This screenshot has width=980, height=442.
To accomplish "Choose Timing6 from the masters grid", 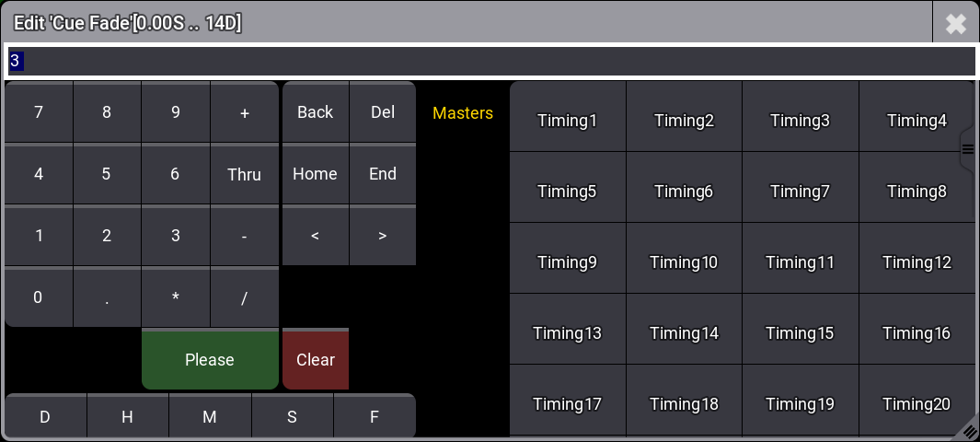I will pyautogui.click(x=684, y=191).
